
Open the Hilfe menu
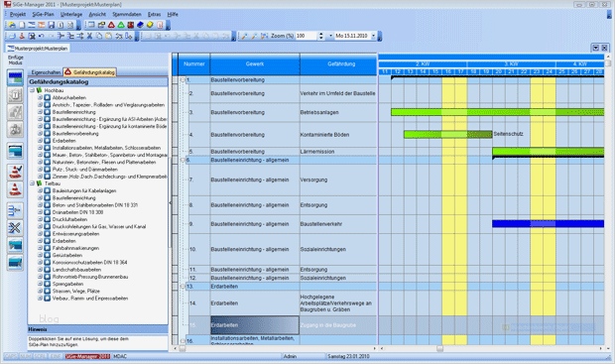[173, 14]
